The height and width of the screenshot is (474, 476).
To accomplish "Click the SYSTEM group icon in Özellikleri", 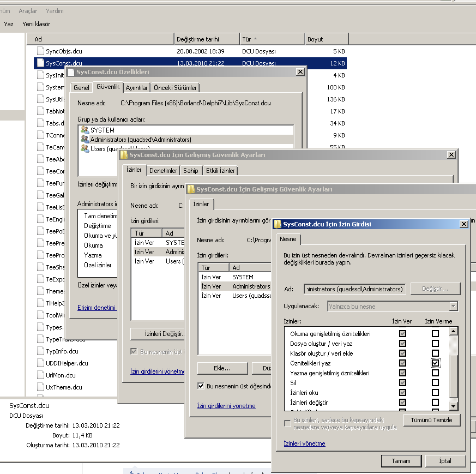I will coord(85,130).
